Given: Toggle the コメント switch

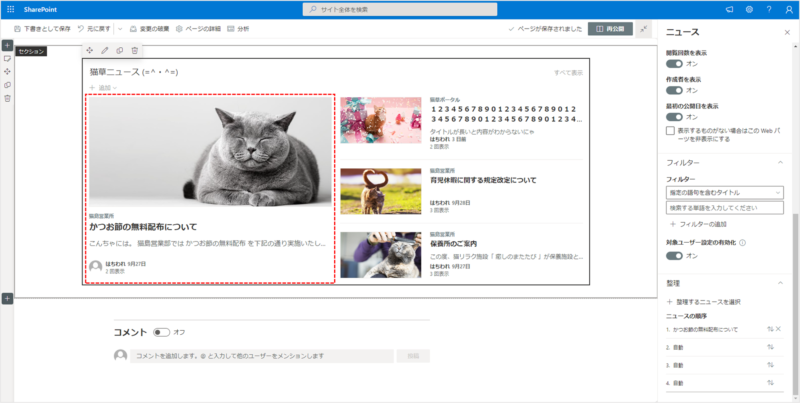Looking at the screenshot, I should tap(162, 332).
